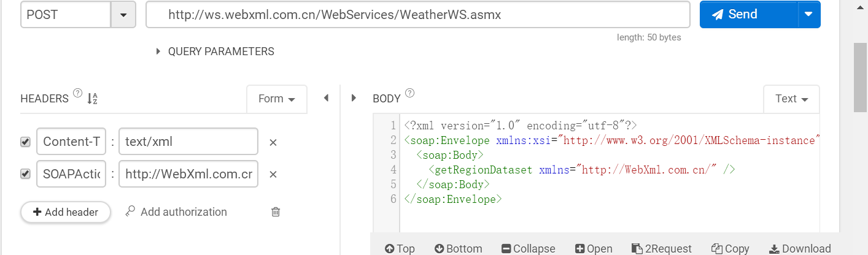This screenshot has height=255, width=868.
Task: Open the body Text format dropdown
Action: pyautogui.click(x=791, y=99)
